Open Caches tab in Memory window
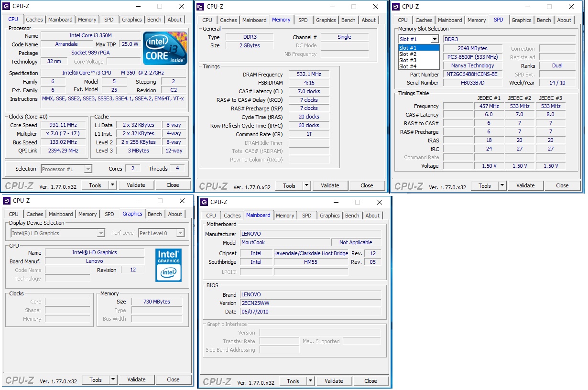588x390 pixels. tap(229, 20)
